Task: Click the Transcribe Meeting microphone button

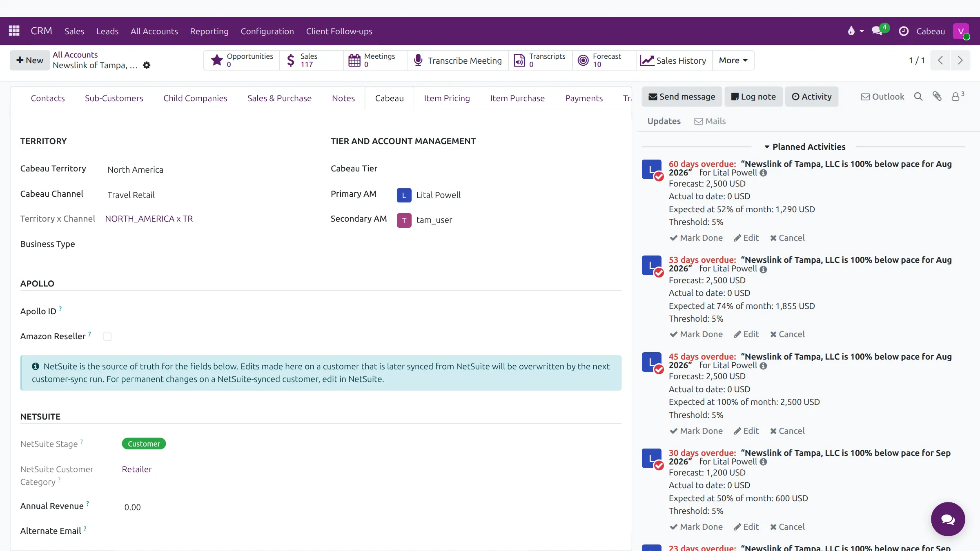Action: pyautogui.click(x=458, y=60)
